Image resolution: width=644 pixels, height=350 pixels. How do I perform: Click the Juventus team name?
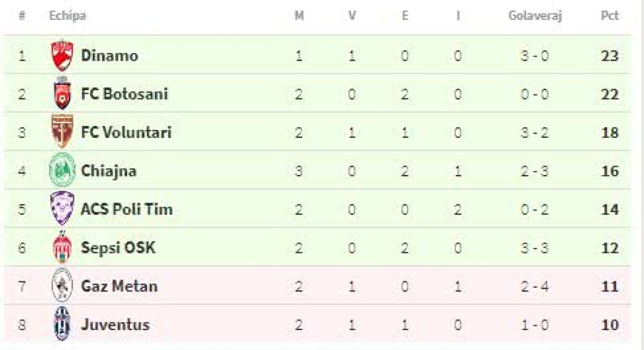115,324
